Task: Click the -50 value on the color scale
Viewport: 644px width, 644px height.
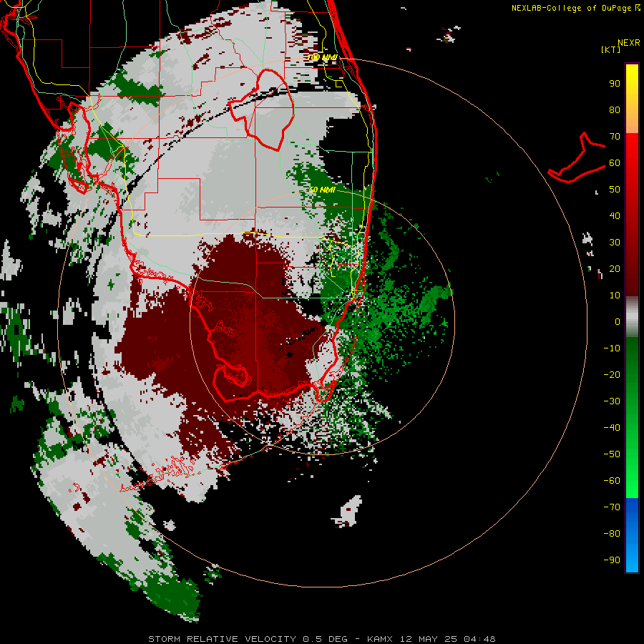Action: (612, 454)
